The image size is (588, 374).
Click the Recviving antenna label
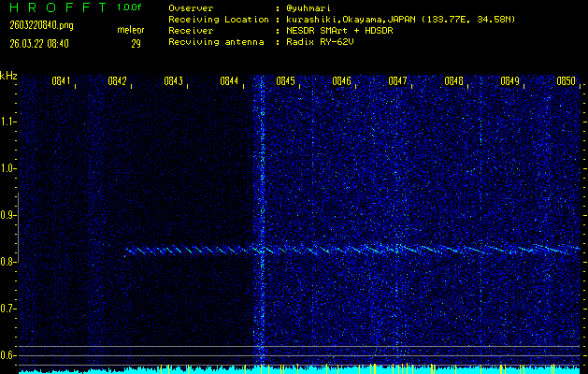click(216, 42)
